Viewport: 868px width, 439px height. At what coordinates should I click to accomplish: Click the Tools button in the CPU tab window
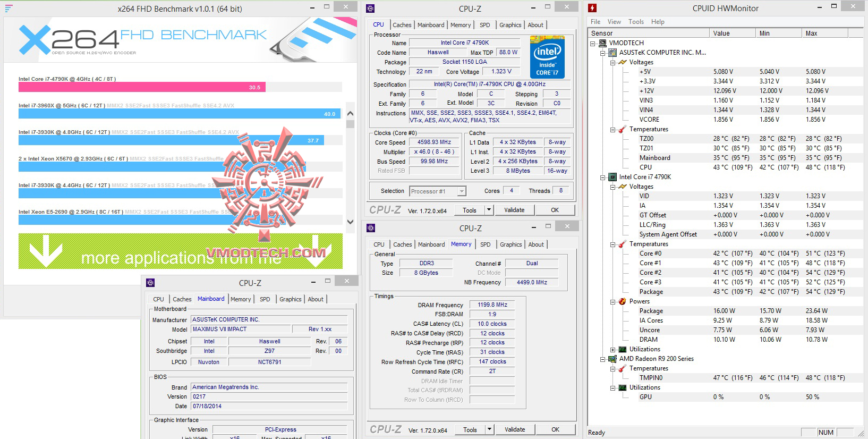click(x=470, y=210)
